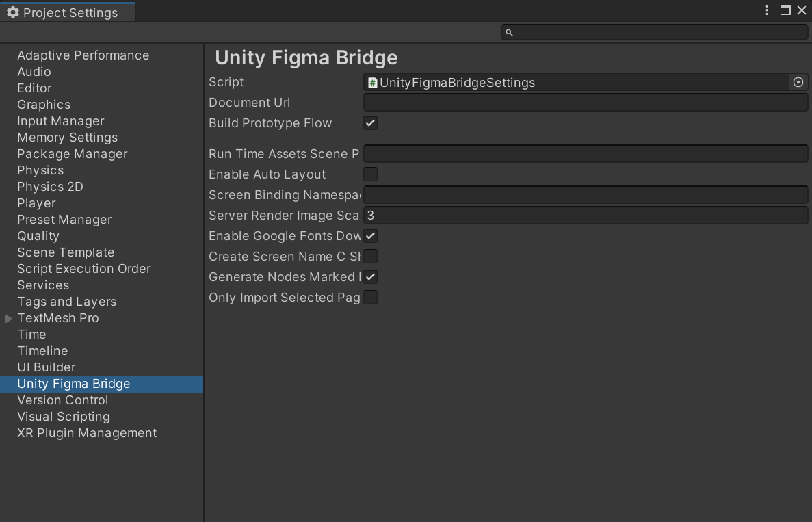This screenshot has width=812, height=522.
Task: Select the Project Settings tab
Action: click(x=67, y=12)
